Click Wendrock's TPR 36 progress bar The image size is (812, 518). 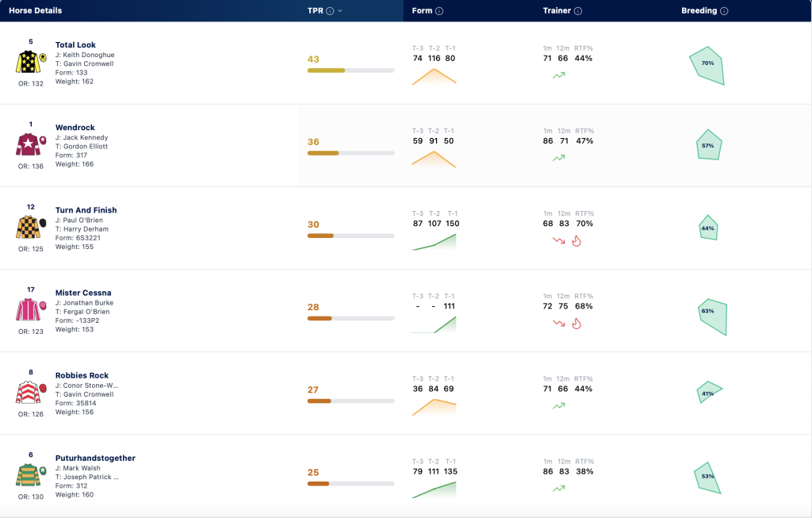click(x=350, y=153)
